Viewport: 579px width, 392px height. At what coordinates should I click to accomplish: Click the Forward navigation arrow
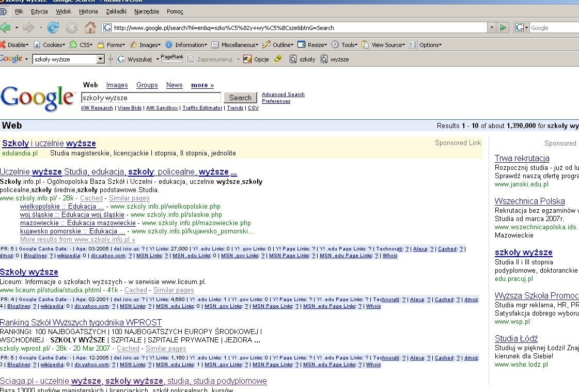click(29, 28)
